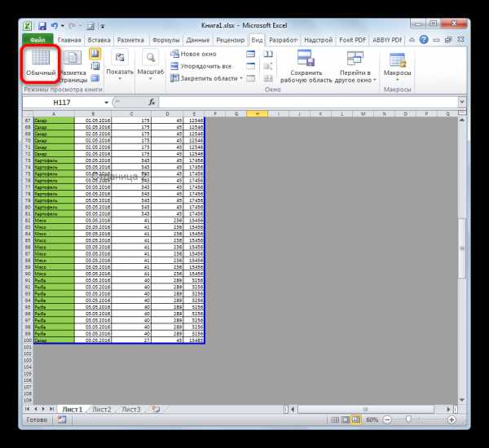The image size is (489, 448).
Task: Switch to sheet tab Лист2
Action: (x=102, y=410)
